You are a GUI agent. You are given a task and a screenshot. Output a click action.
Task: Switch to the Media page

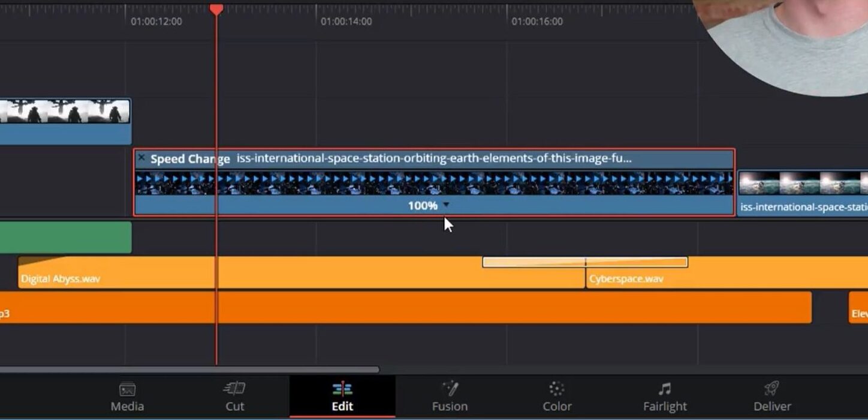pyautogui.click(x=126, y=396)
